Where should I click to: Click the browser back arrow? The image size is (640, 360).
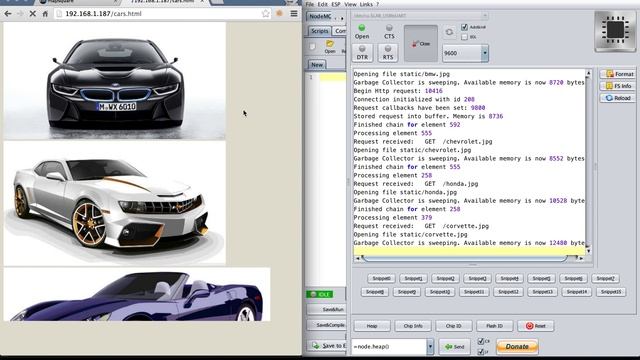click(x=8, y=13)
